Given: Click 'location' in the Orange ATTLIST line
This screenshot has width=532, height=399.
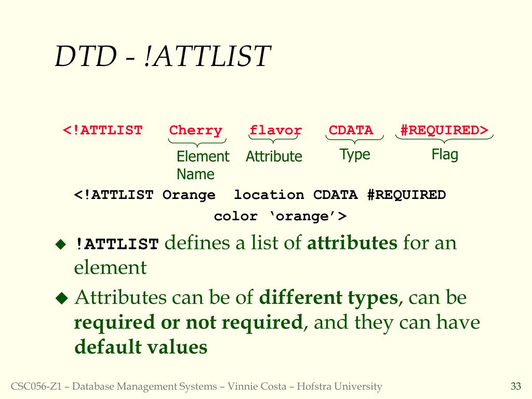Looking at the screenshot, I should point(269,195).
